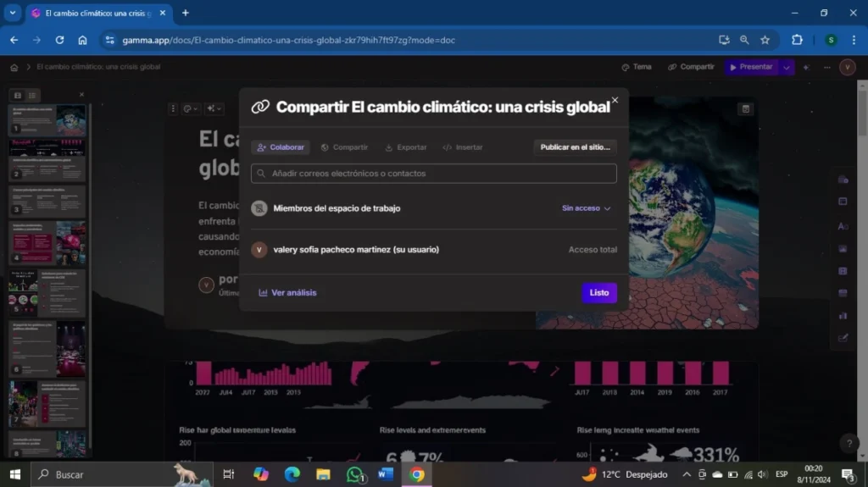Screen dimensions: 868x487
Task: Select slide thumbnail 4
Action: pyautogui.click(x=47, y=242)
